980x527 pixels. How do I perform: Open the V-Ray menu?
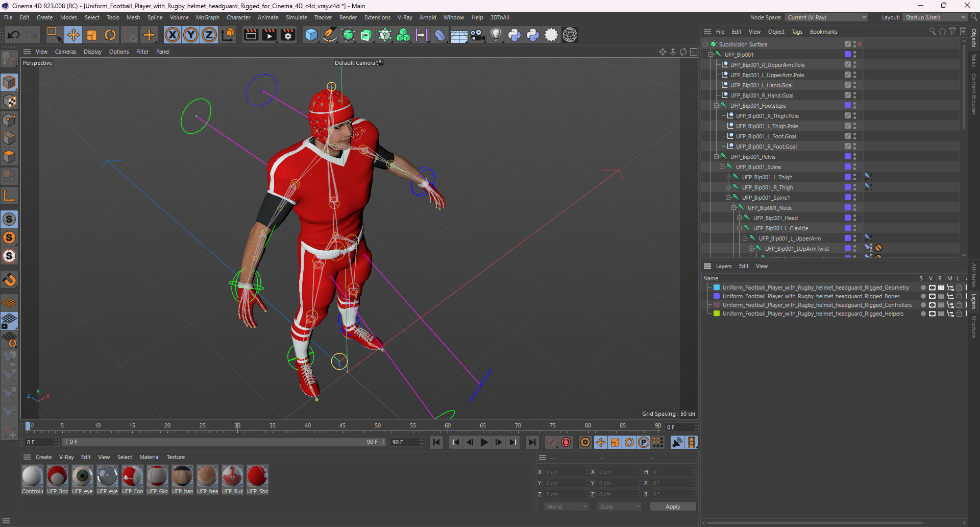click(405, 17)
